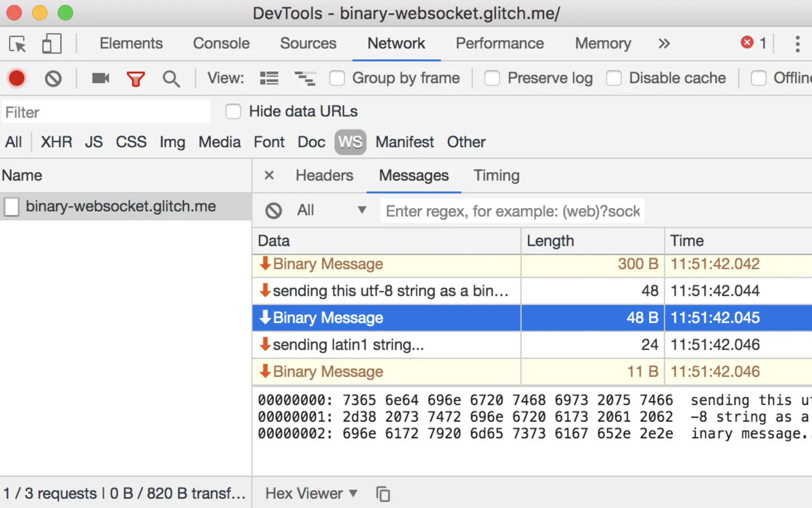Click the Time column header
Image resolution: width=812 pixels, height=508 pixels.
tap(738, 241)
